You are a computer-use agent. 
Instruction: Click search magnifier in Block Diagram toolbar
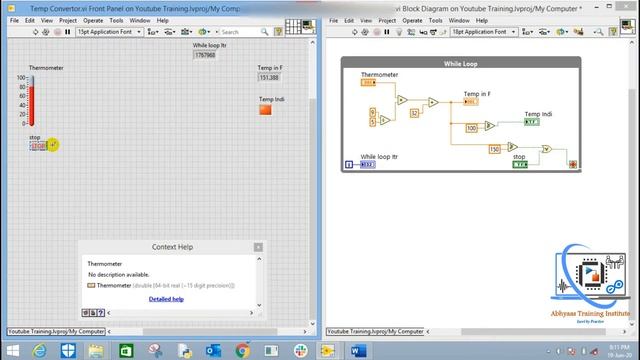pos(598,32)
